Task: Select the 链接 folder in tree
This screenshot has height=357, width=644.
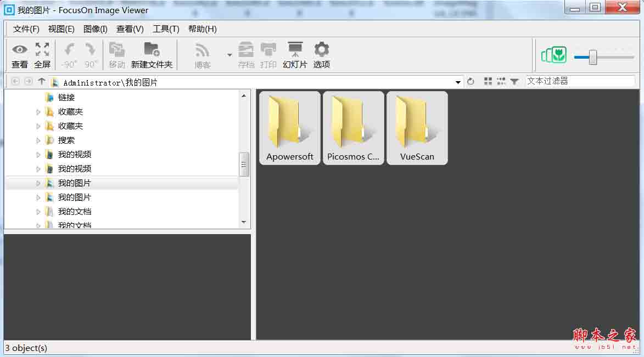Action: coord(66,98)
